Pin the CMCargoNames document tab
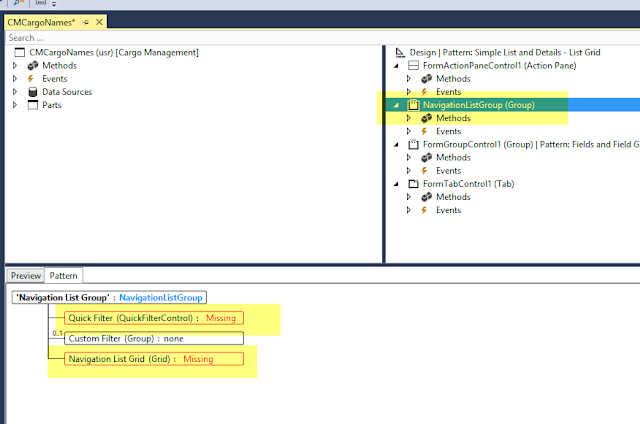The height and width of the screenshot is (424, 640). (86, 22)
